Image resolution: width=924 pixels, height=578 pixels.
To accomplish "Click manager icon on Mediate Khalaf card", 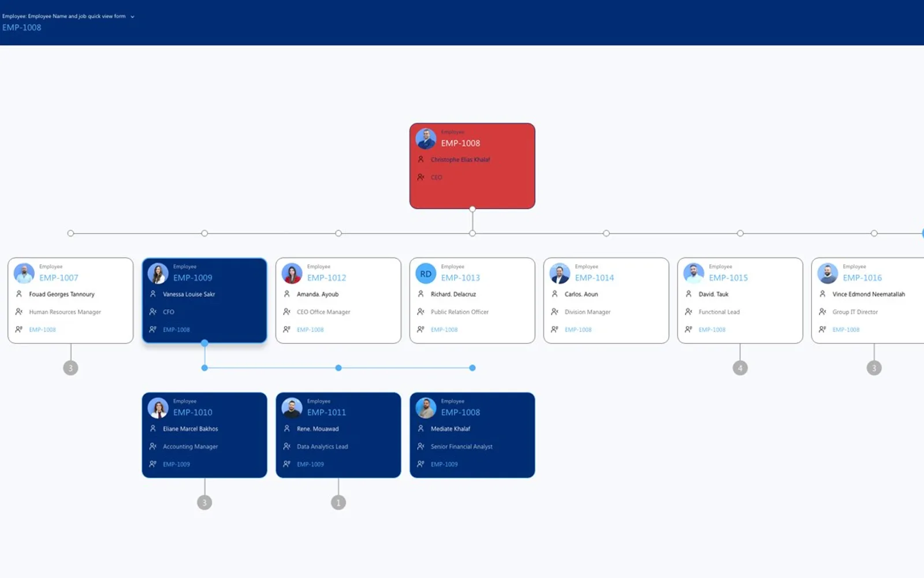I will [421, 465].
